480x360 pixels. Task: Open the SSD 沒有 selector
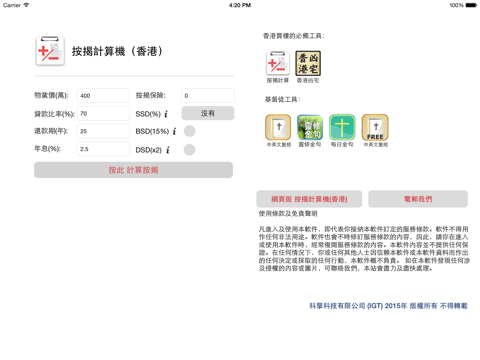[208, 113]
